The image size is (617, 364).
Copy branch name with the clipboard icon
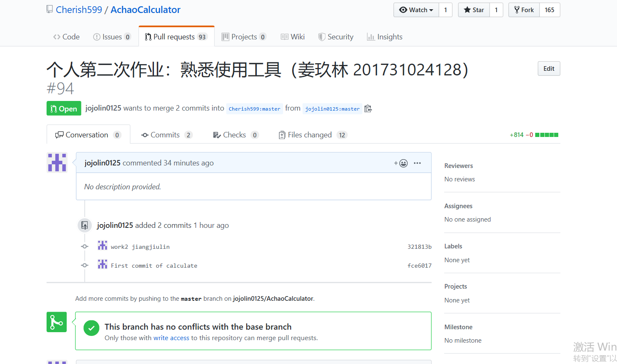click(368, 108)
